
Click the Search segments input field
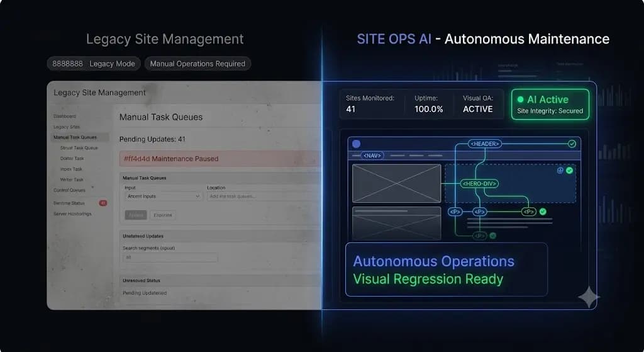click(x=170, y=258)
